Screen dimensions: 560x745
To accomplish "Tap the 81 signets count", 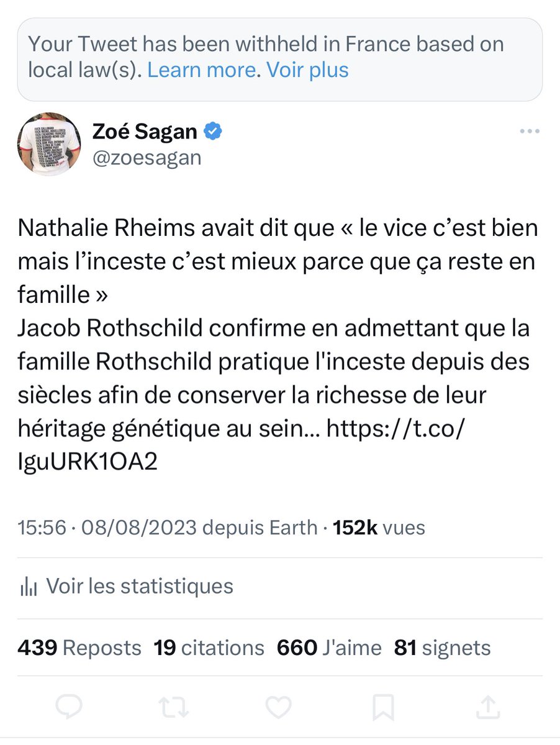I will pos(442,648).
